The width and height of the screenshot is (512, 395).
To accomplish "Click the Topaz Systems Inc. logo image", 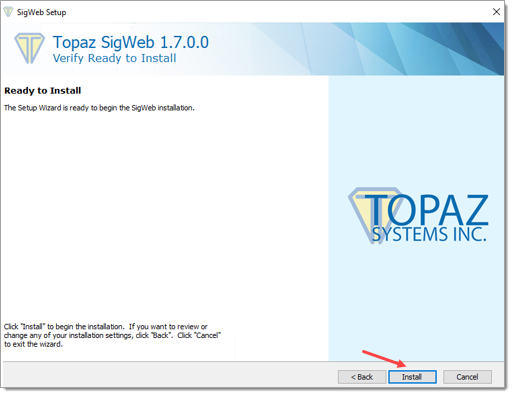I will point(419,215).
